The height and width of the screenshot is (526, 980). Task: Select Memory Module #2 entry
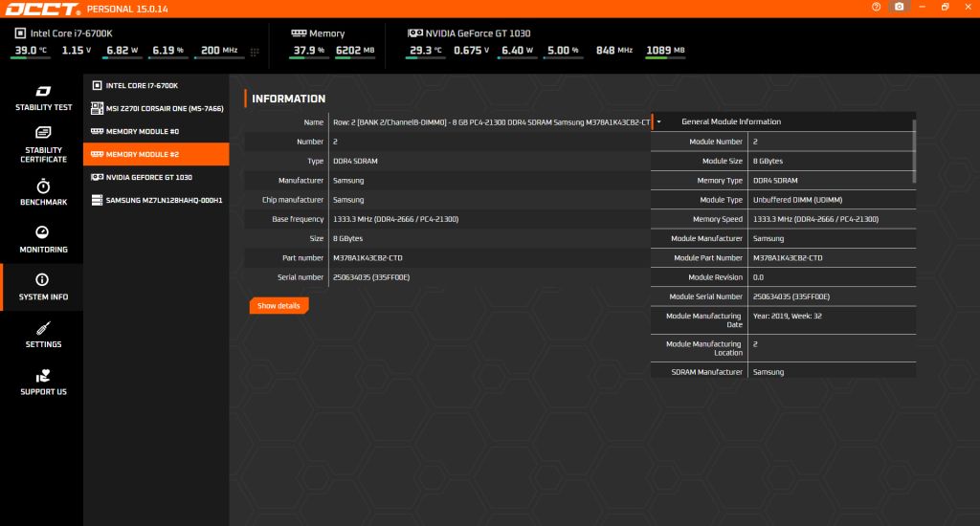[156, 154]
